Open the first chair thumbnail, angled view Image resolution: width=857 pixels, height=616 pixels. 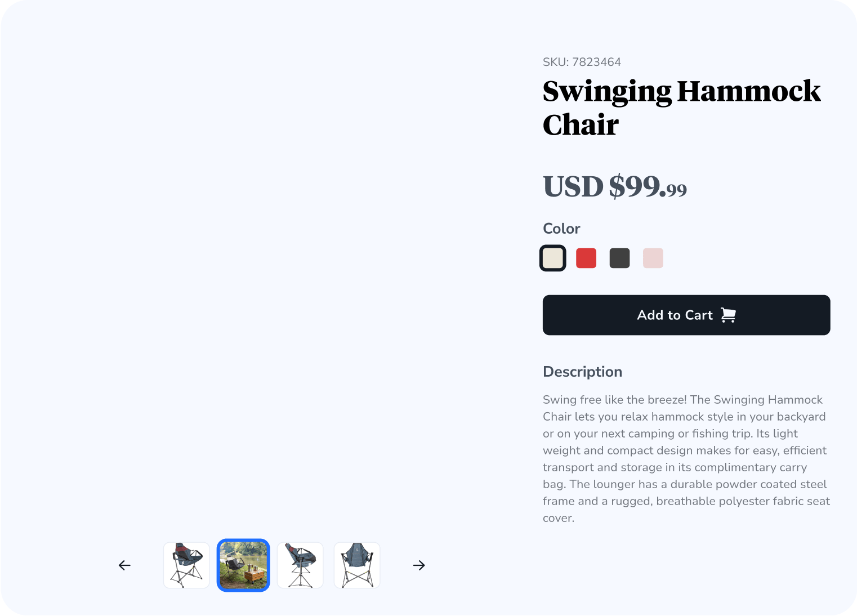tap(186, 565)
